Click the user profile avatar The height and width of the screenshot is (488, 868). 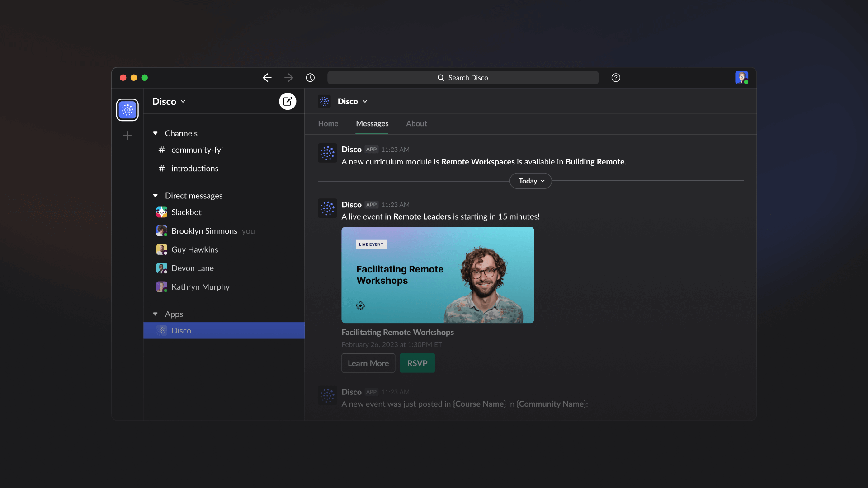741,78
